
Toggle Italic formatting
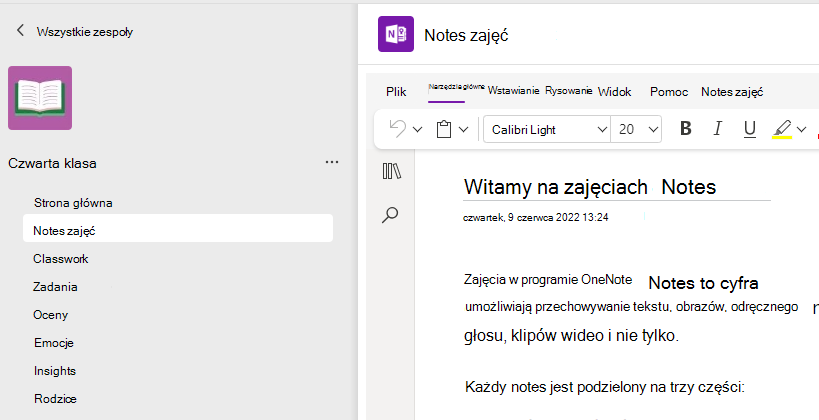coord(718,129)
